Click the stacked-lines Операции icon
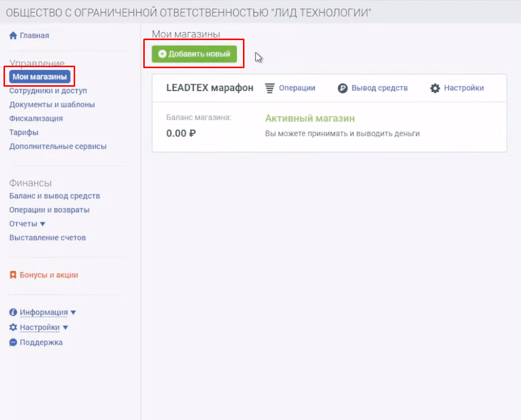Viewport: 521px width, 420px height. [270, 88]
